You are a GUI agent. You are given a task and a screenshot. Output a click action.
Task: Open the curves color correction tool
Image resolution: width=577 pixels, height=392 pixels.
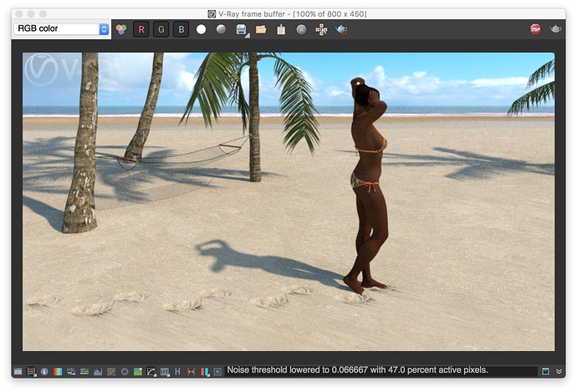[151, 371]
